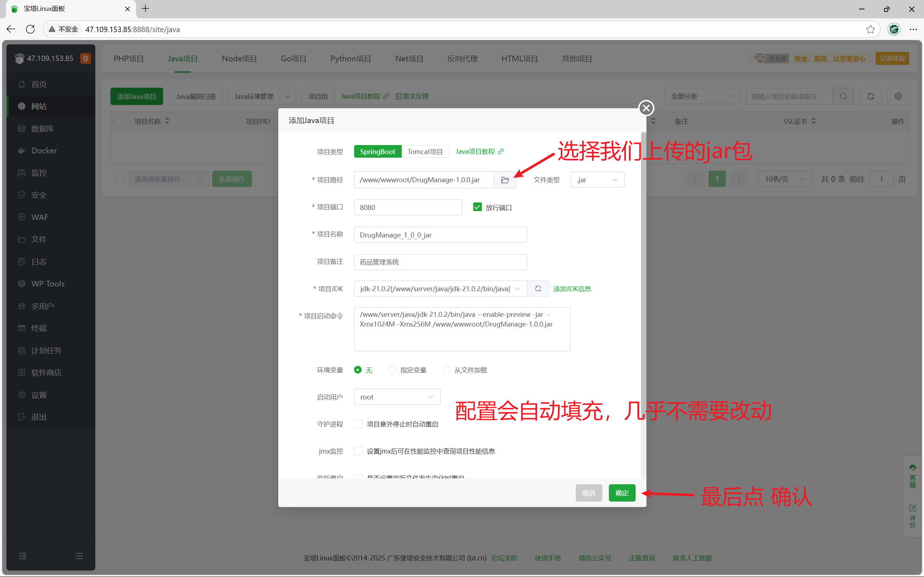This screenshot has width=924, height=577.
Task: Click the search magnifier in project search bar
Action: tap(843, 96)
